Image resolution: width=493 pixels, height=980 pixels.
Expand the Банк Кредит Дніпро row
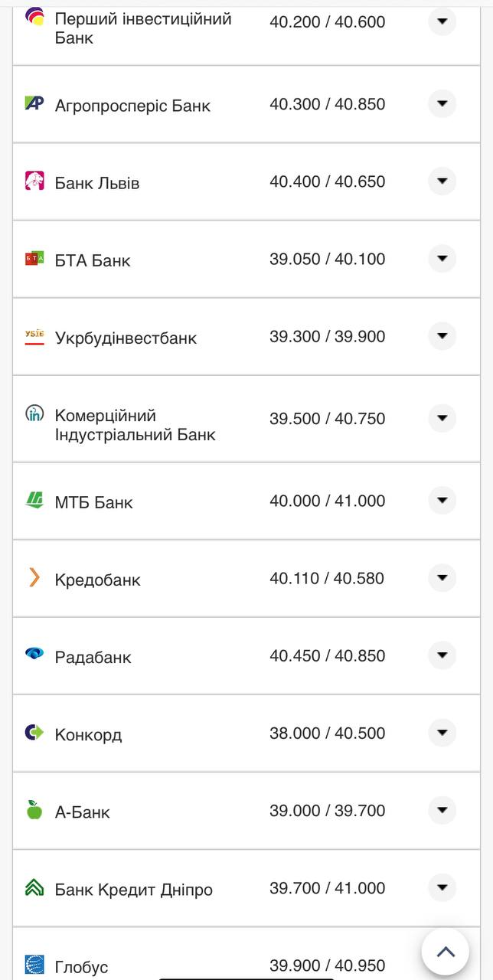(442, 887)
